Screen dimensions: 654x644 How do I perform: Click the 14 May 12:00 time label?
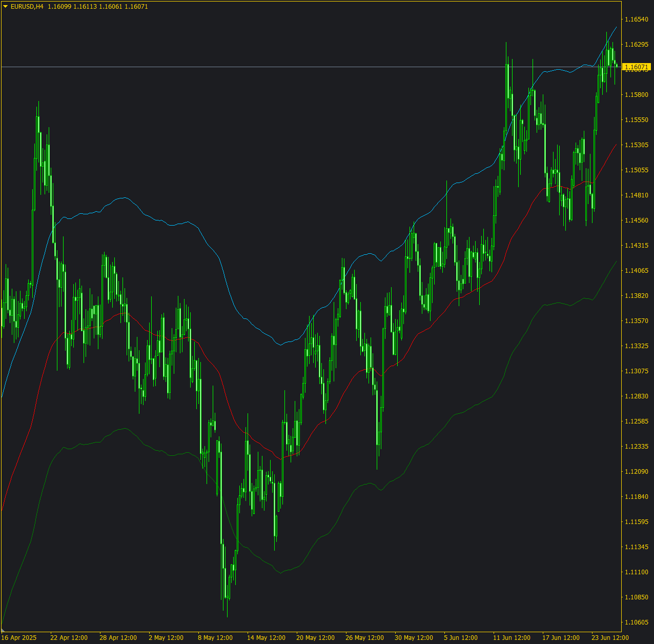click(266, 638)
